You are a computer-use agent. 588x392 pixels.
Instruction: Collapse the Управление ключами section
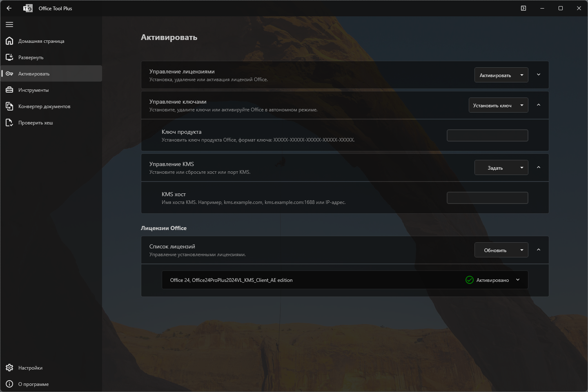pyautogui.click(x=539, y=105)
